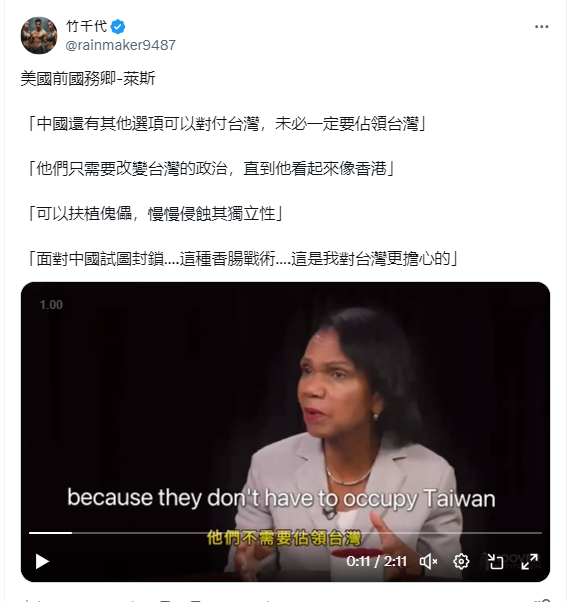577x602 pixels.
Task: Open the display name 竹千代
Action: click(x=86, y=26)
